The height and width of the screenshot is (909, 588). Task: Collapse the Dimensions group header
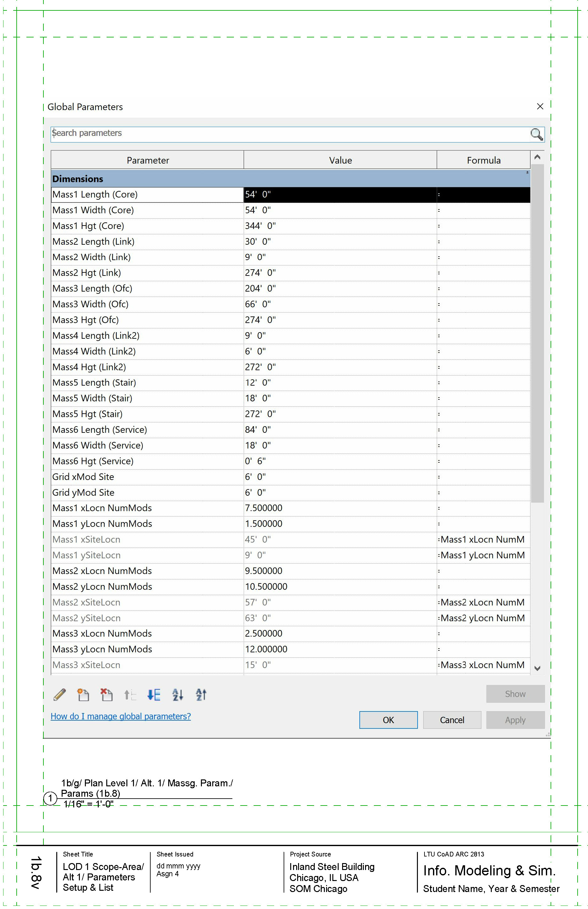[527, 173]
